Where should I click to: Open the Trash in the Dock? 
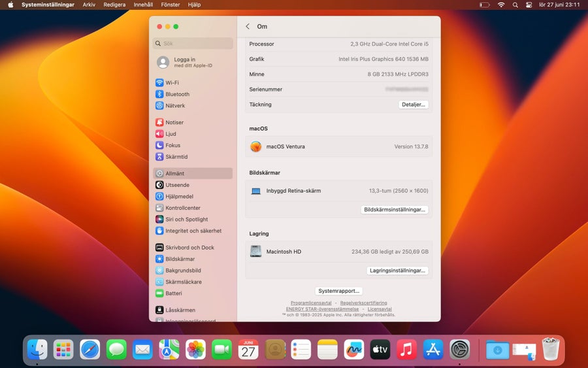[x=551, y=349]
